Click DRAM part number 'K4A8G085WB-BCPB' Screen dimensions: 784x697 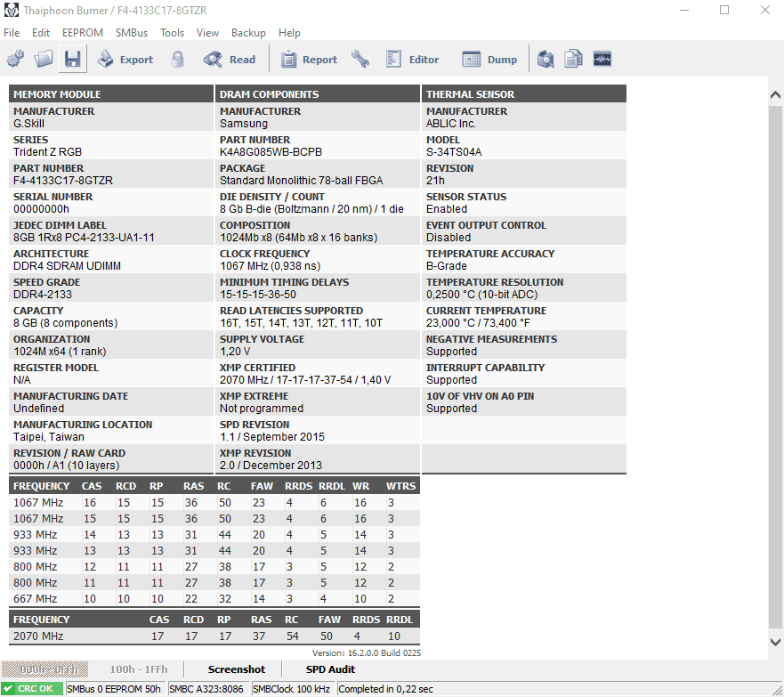pos(271,152)
